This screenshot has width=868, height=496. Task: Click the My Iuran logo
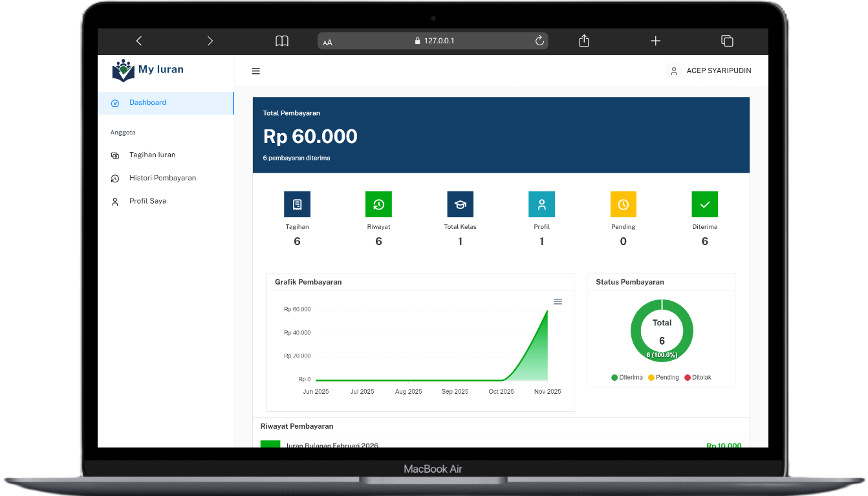coord(148,70)
